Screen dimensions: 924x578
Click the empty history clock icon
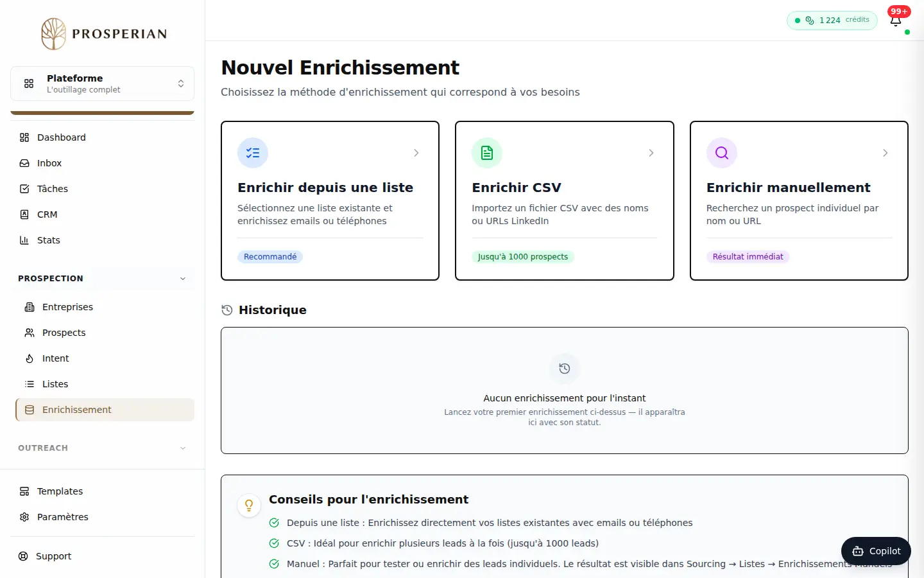(565, 369)
